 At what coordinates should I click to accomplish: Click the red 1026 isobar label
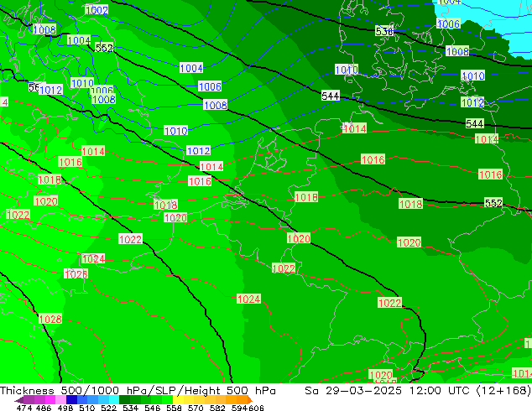coord(76,273)
